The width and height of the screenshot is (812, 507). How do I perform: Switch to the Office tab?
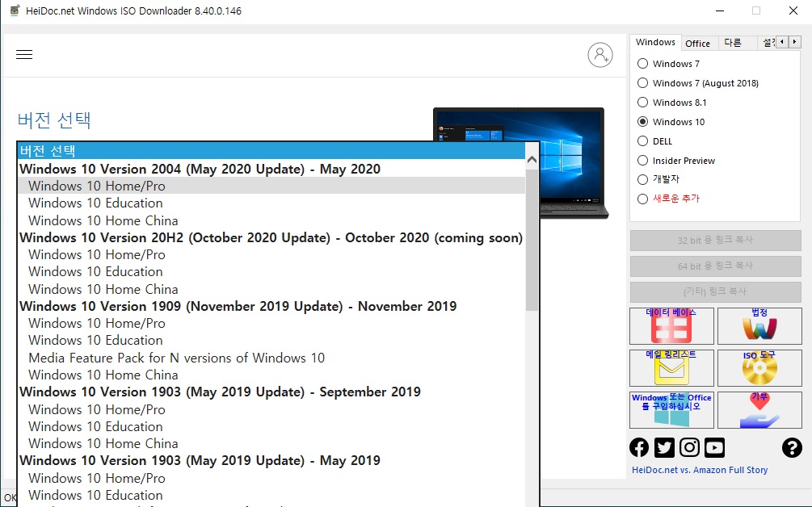697,44
